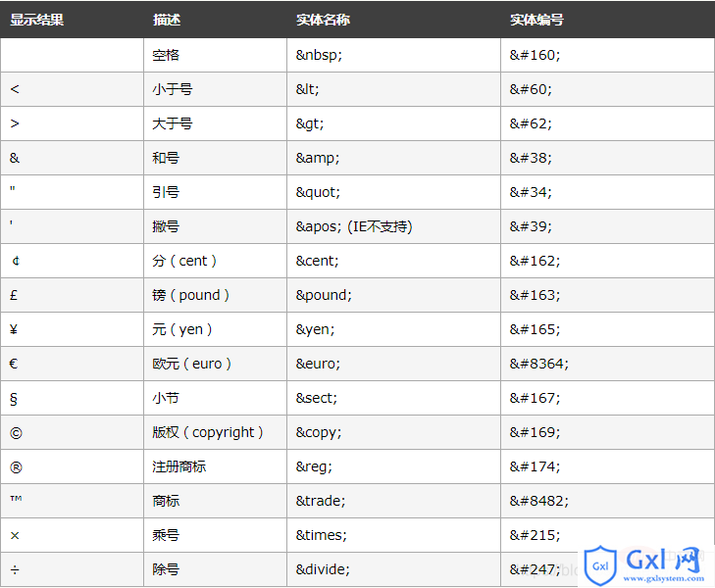Select the section § symbol
Image resolution: width=715 pixels, height=588 pixels.
(14, 399)
